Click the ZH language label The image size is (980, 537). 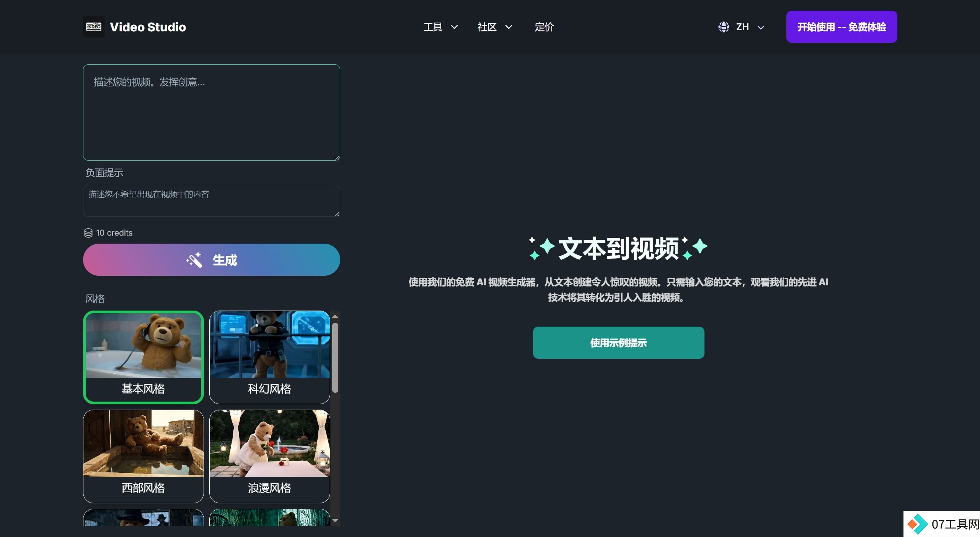[742, 27]
